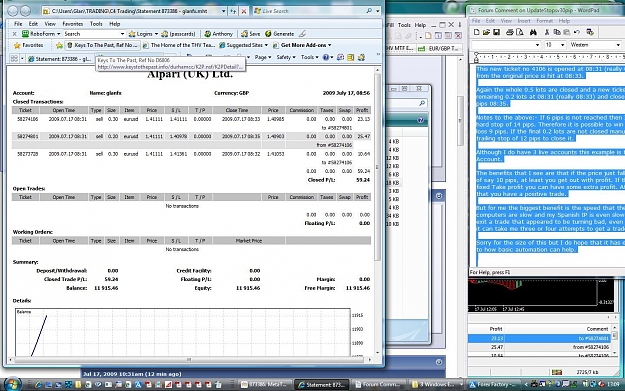This screenshot has width=625, height=391.
Task: Click the WordPad Cut scissors icon
Action: coord(546,32)
